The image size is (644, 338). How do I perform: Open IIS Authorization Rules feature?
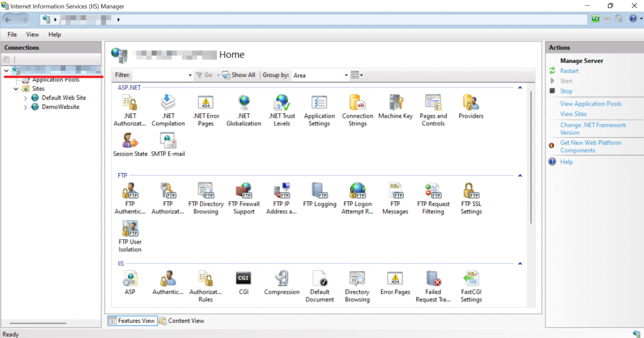point(206,286)
